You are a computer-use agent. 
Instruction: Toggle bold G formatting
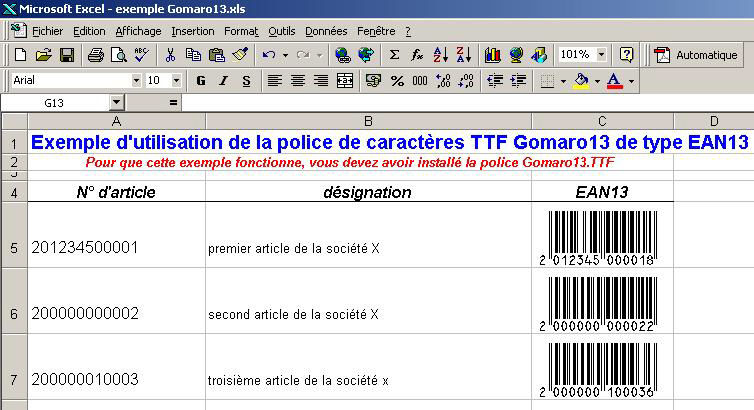click(x=201, y=80)
